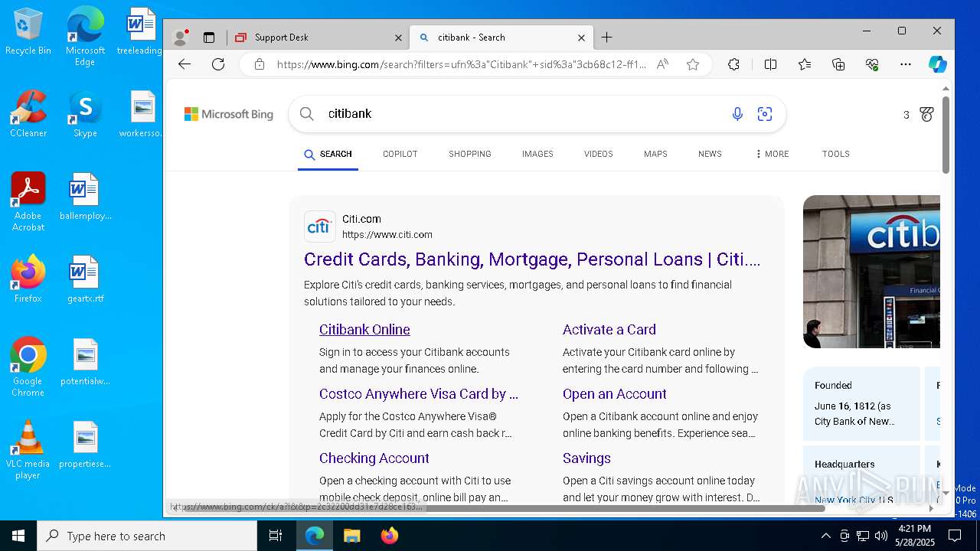Add page to favorites star icon

[x=693, y=64]
